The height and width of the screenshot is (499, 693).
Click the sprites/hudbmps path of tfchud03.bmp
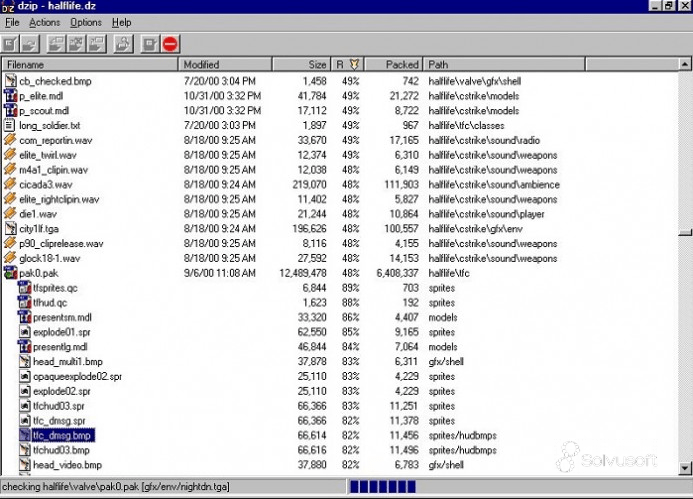coord(462,450)
